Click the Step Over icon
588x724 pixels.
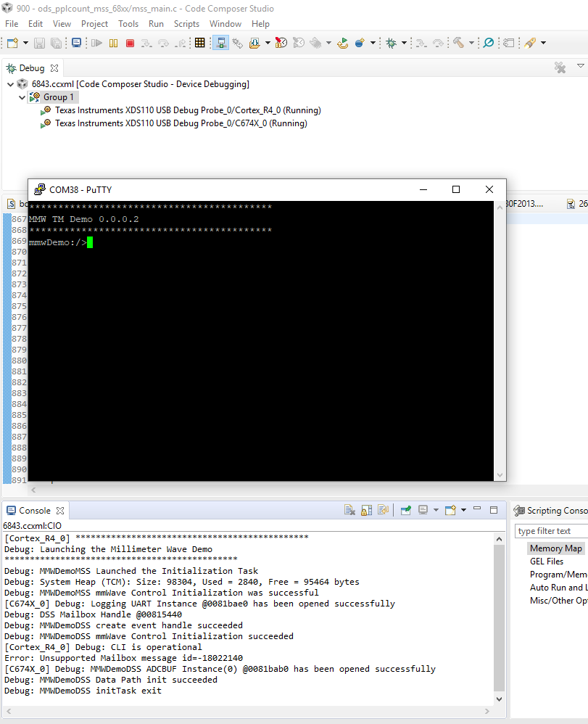pyautogui.click(x=163, y=43)
